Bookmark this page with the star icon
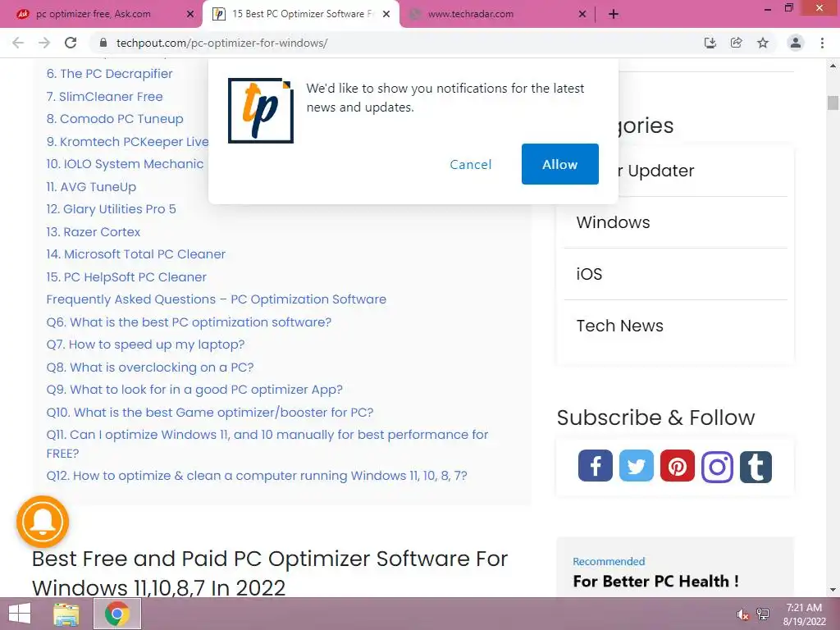This screenshot has height=630, width=840. click(x=763, y=43)
